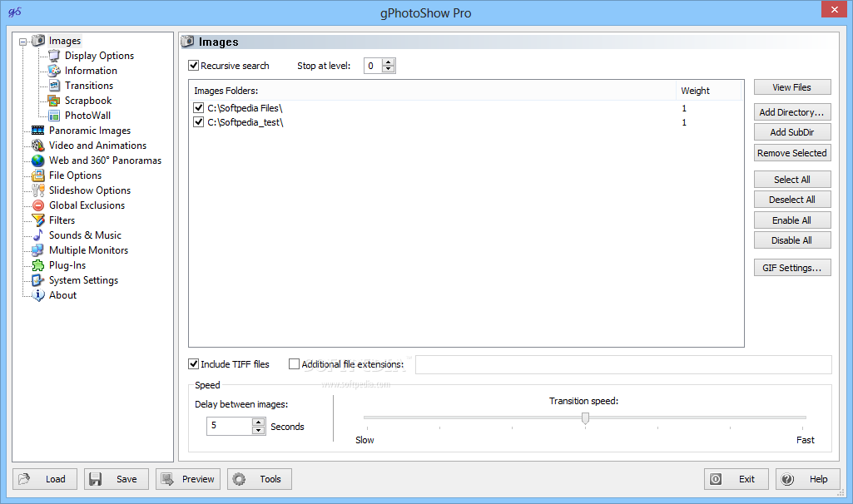Viewport: 853px width, 504px height.
Task: Click the Save button
Action: (x=117, y=479)
